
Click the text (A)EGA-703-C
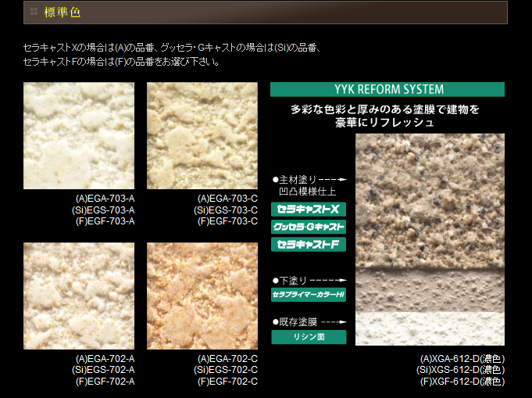tap(227, 199)
